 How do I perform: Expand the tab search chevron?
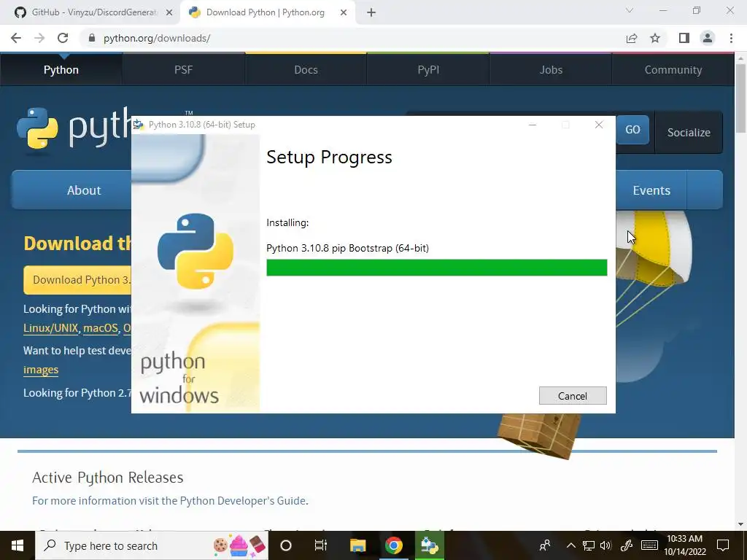coord(630,10)
